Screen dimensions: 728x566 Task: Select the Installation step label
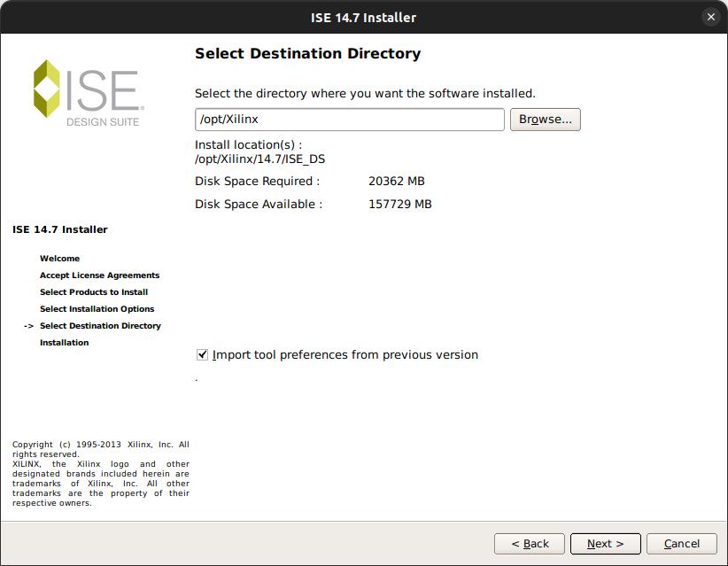pos(64,343)
